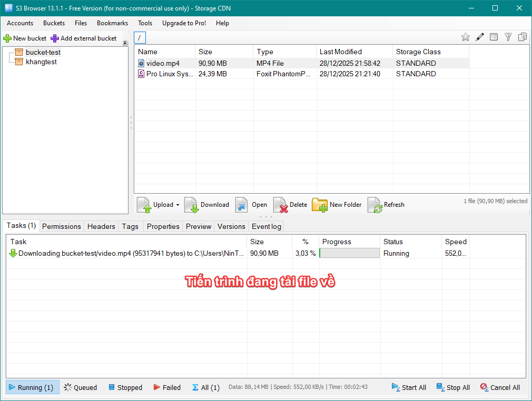Show Running tasks filter

click(x=33, y=387)
